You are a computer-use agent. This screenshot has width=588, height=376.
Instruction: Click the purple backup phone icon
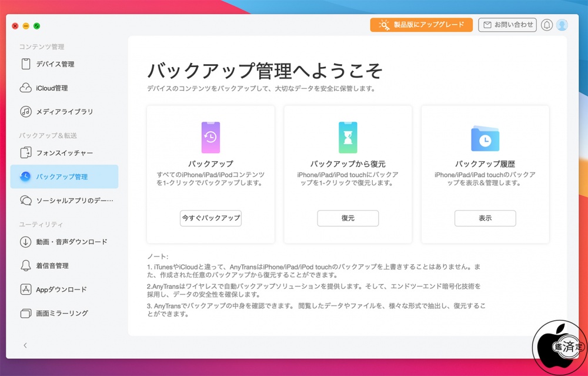click(211, 137)
